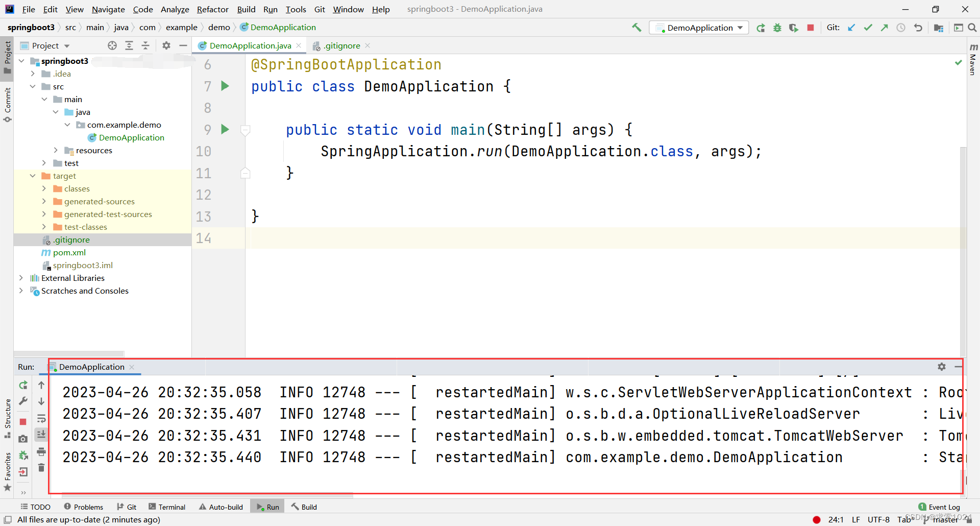
Task: Open the Navigate menu
Action: (108, 9)
